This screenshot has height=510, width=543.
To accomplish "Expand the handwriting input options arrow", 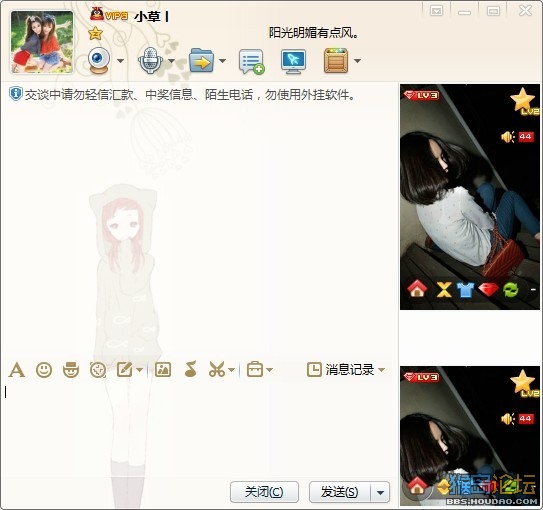I will coord(139,370).
